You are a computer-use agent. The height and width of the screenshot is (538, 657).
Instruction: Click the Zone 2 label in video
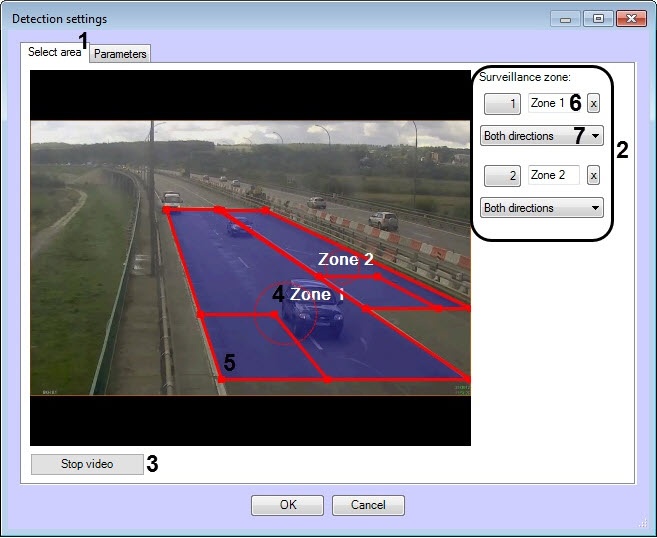pos(345,259)
